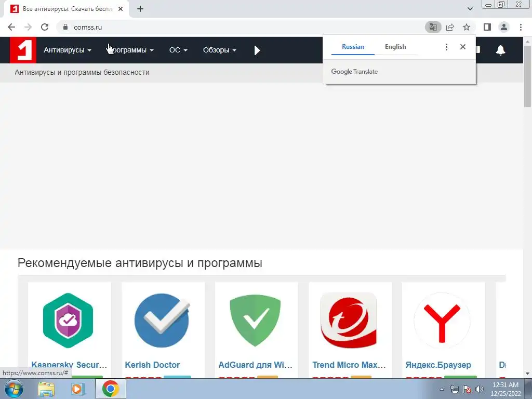Launch Windows Media Player from taskbar

[x=78, y=389]
